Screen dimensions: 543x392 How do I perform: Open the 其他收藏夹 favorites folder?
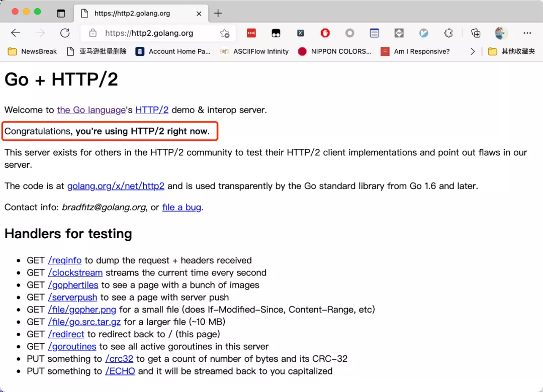511,52
